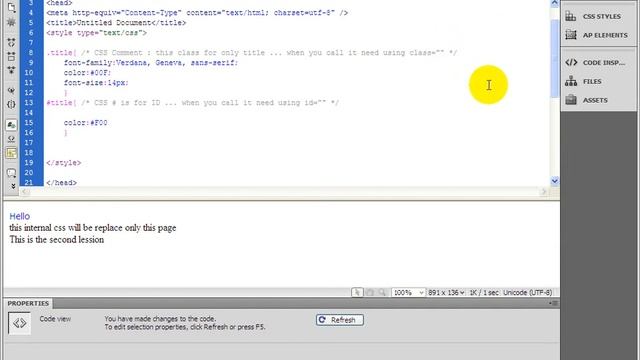Click the blue Hello text in design view

pyautogui.click(x=20, y=216)
